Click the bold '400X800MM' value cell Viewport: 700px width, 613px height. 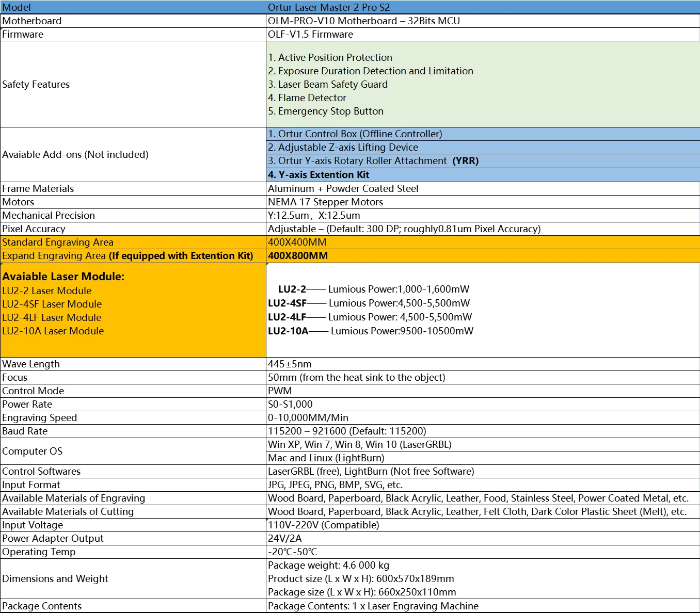point(483,255)
